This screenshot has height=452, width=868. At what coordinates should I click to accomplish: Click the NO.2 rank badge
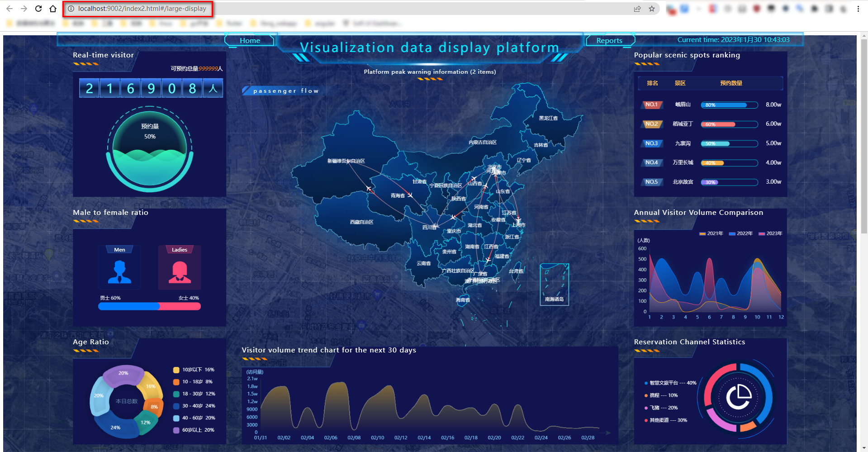coord(651,124)
